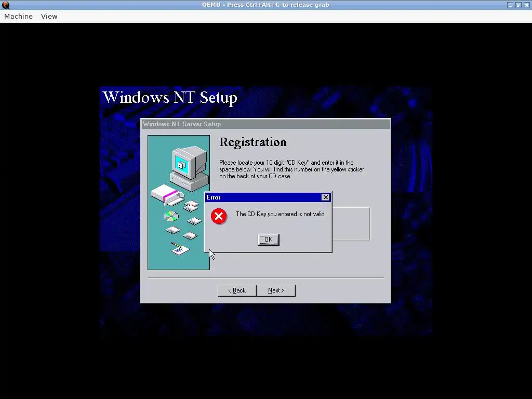The image size is (532, 399).
Task: Click the CD Key entry group box
Action: coord(351,223)
